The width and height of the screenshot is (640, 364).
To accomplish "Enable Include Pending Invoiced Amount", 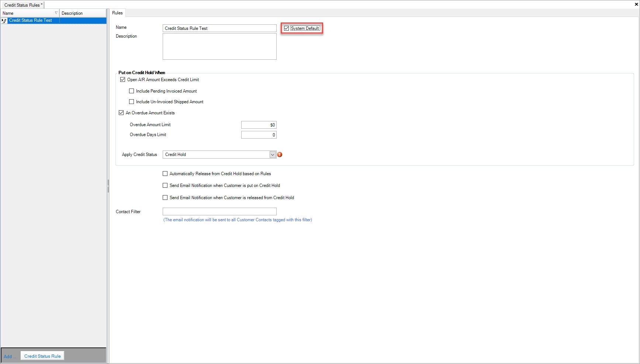I will tap(131, 91).
